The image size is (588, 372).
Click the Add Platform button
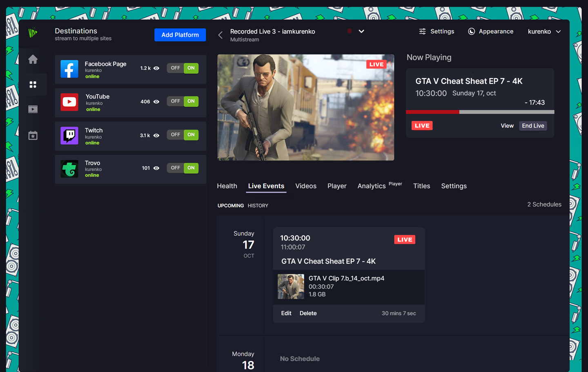tap(180, 35)
